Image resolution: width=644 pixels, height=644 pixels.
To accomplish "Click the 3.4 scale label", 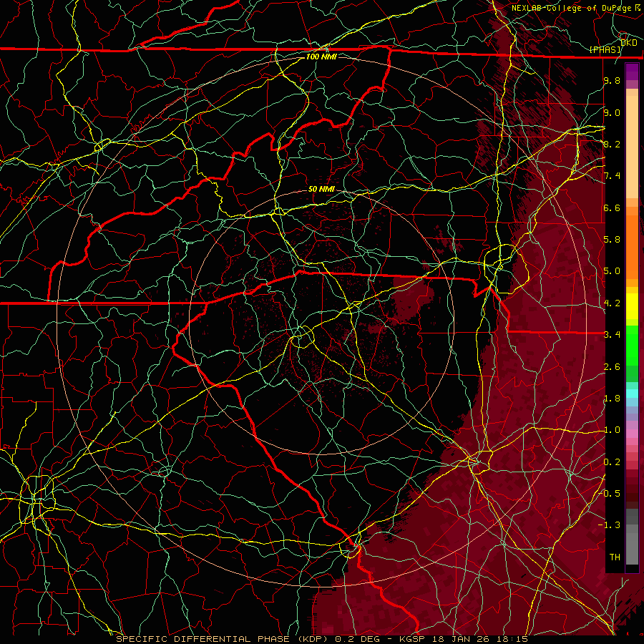I will click(x=612, y=334).
